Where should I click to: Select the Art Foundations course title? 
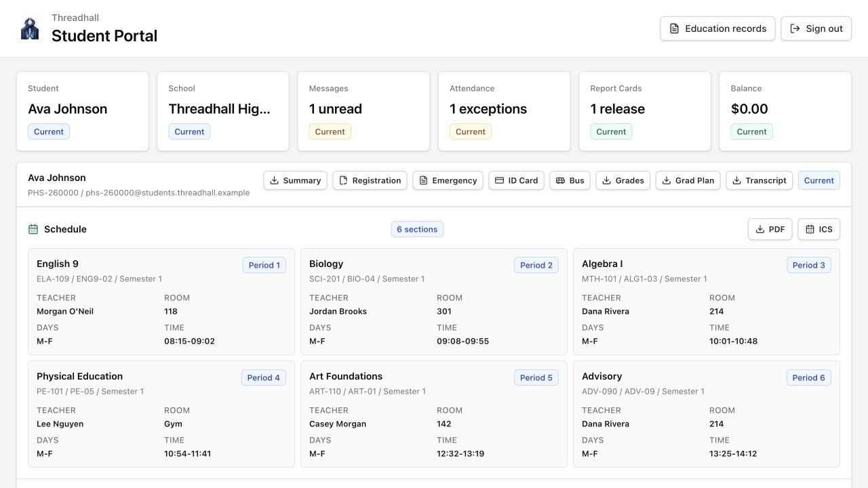(346, 376)
